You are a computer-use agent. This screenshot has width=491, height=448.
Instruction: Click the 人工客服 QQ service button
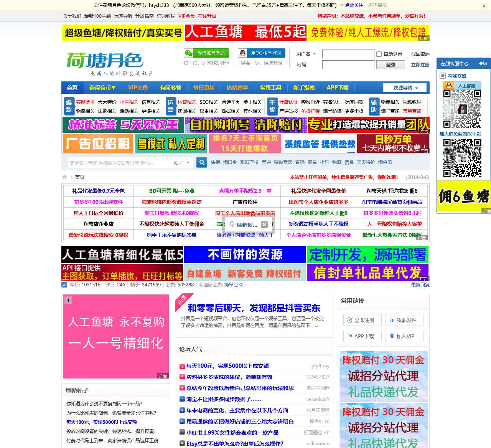point(462,86)
